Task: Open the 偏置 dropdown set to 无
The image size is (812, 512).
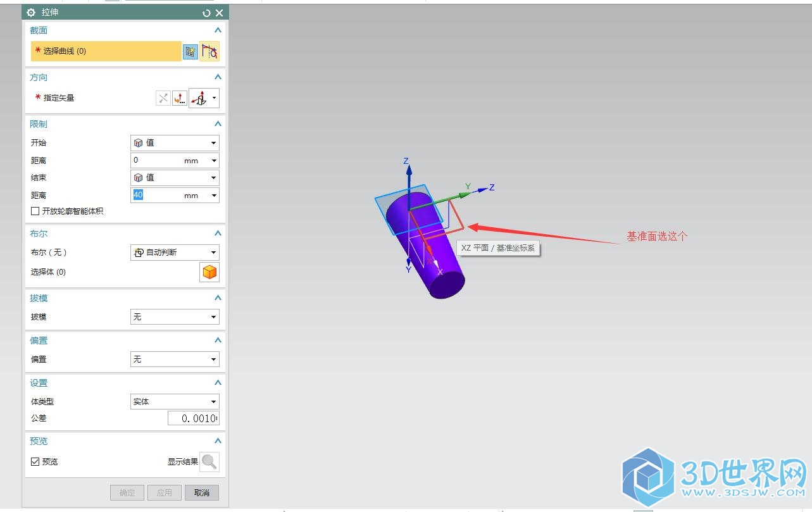Action: pos(175,359)
